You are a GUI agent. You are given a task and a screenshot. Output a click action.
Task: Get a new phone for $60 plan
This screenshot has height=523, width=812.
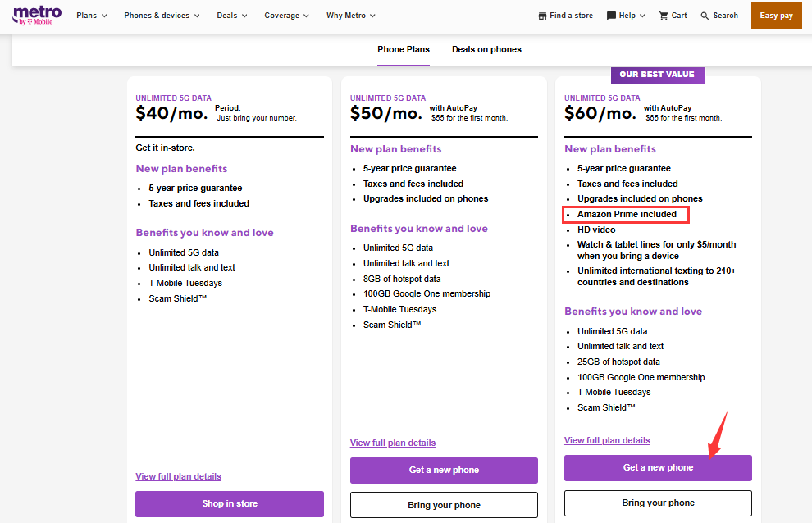(x=658, y=468)
